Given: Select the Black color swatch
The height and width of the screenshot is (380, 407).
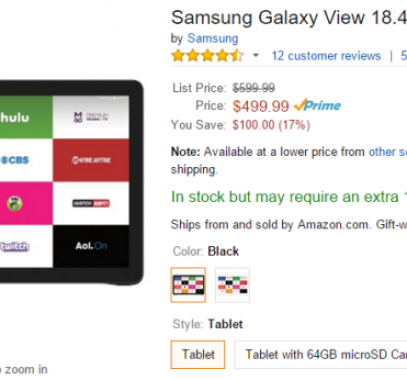Looking at the screenshot, I should (x=188, y=285).
